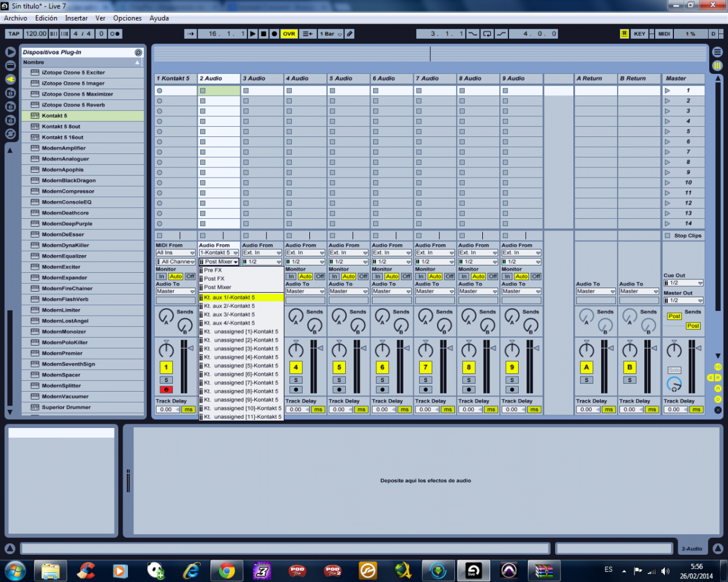
Task: Toggle computer MIDI keyboard icon
Action: click(x=624, y=34)
